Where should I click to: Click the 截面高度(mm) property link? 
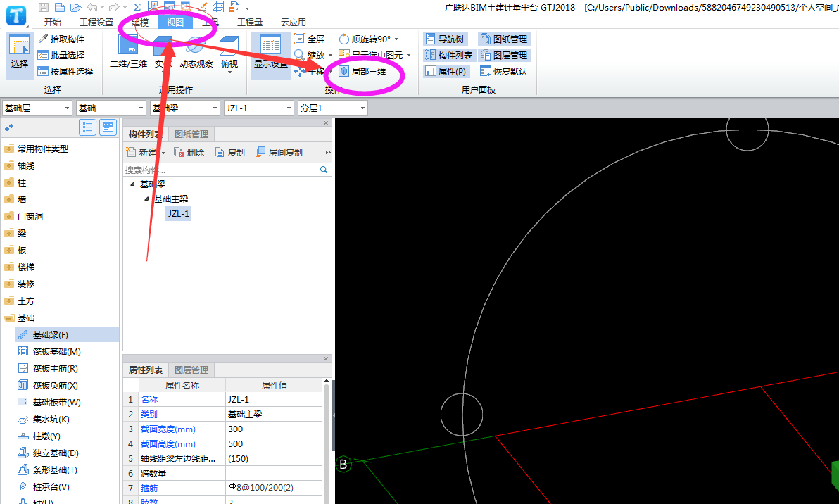coord(168,444)
